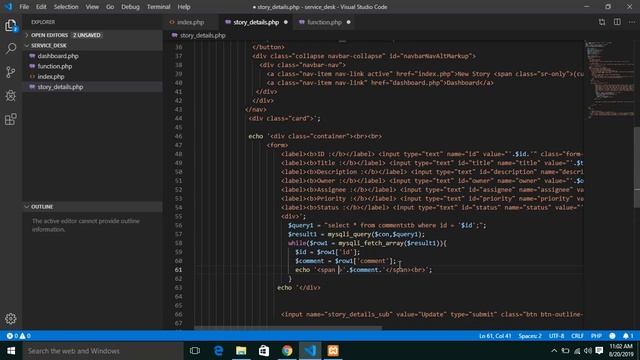Screen dimensions: 640x360
Task: Open the Debug menu
Action: [x=130, y=7]
